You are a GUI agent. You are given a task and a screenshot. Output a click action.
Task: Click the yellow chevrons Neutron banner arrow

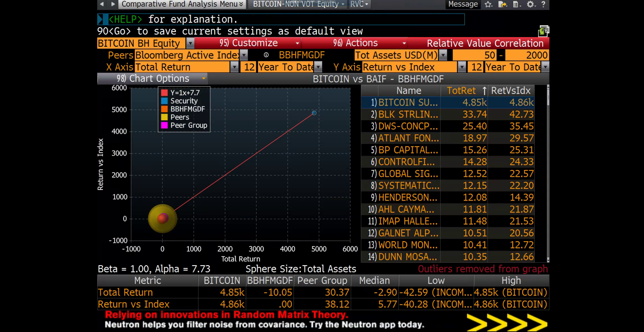(507, 323)
